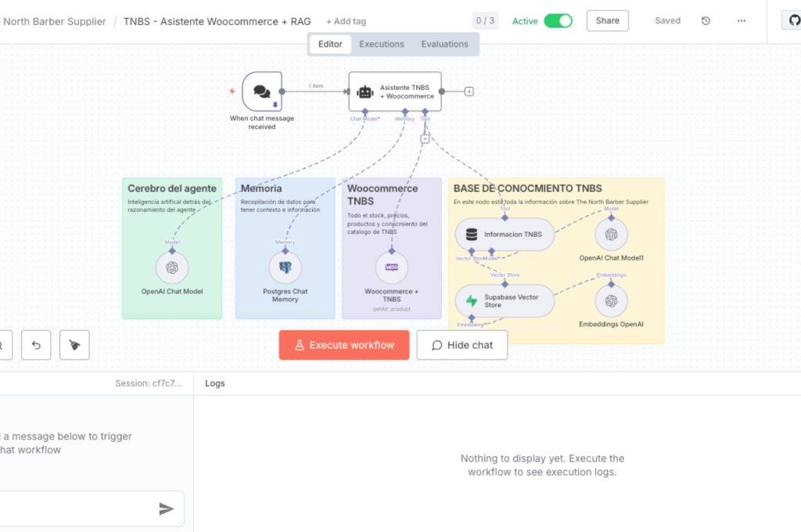Click the undo arrow canvas button
801x532 pixels.
36,345
